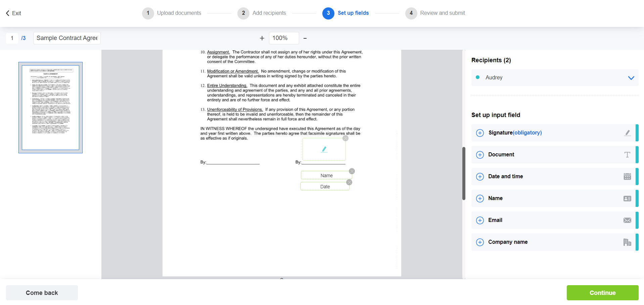This screenshot has height=305, width=644.
Task: Delete the Name field on the page
Action: point(352,171)
